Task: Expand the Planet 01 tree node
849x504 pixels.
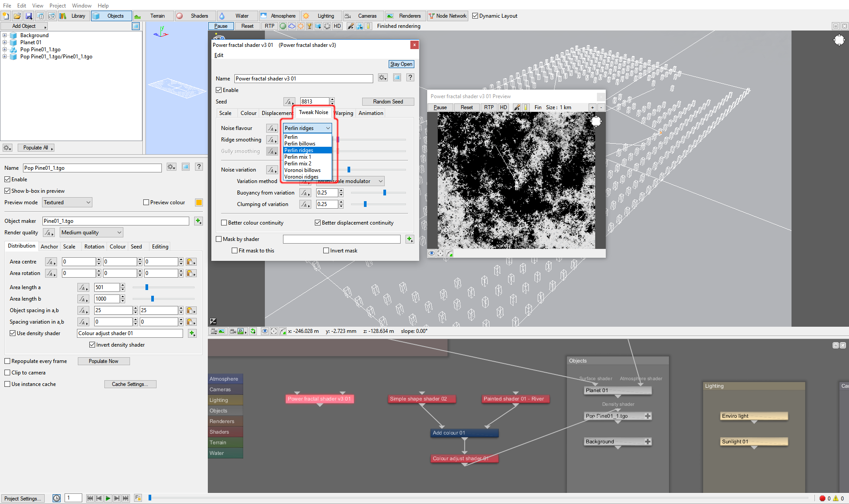Action: tap(4, 42)
